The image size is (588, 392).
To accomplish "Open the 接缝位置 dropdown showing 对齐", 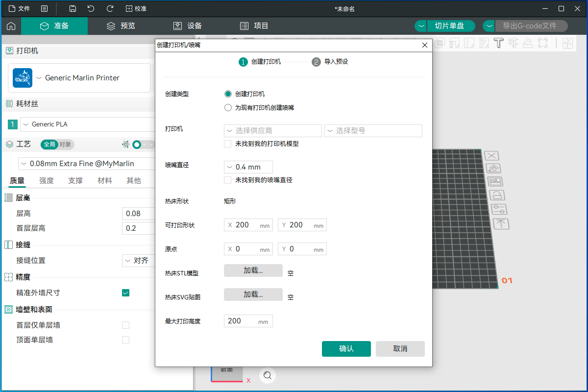I will coord(139,261).
